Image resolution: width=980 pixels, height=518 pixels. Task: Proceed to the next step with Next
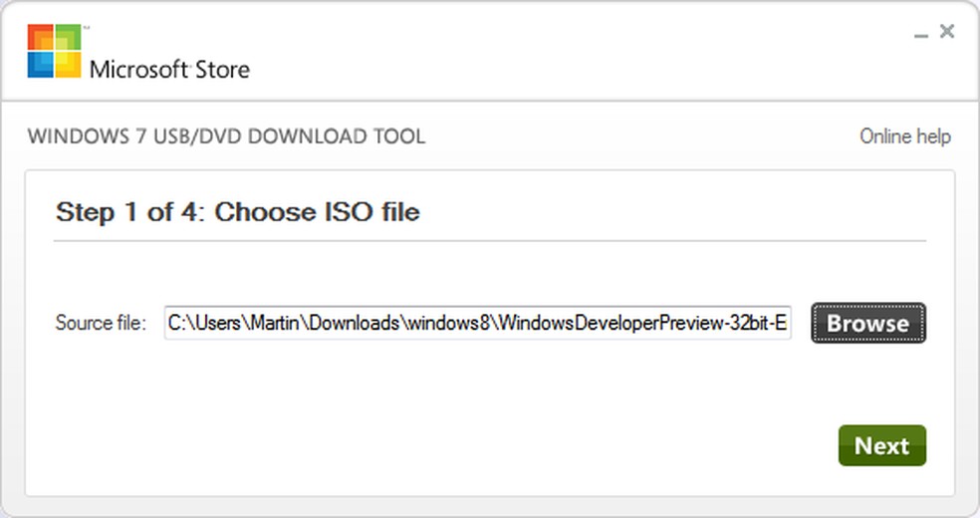click(881, 445)
